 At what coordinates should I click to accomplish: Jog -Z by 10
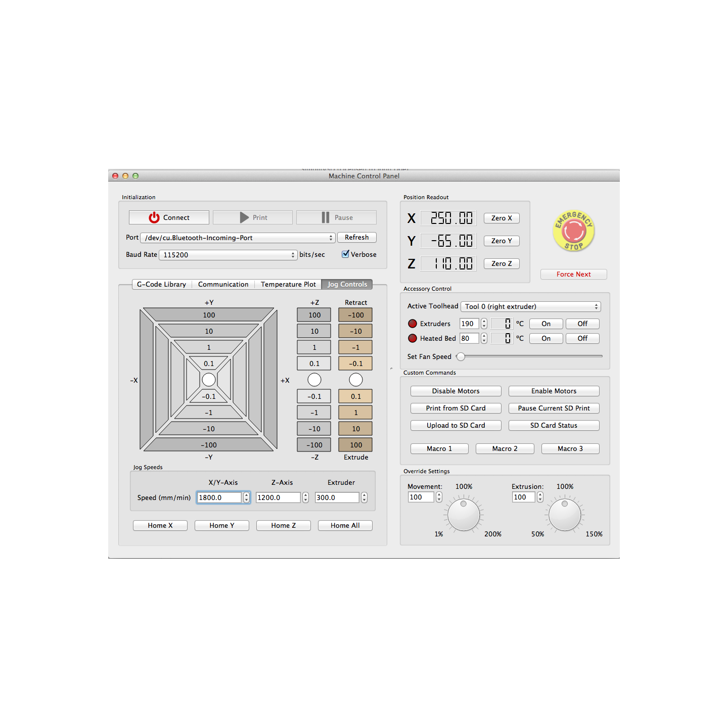pyautogui.click(x=314, y=429)
